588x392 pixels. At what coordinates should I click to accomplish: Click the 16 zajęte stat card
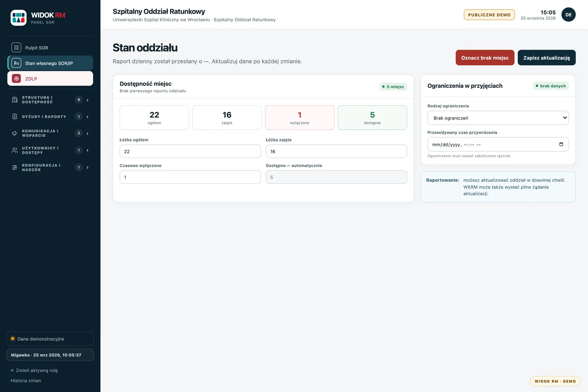tap(227, 118)
